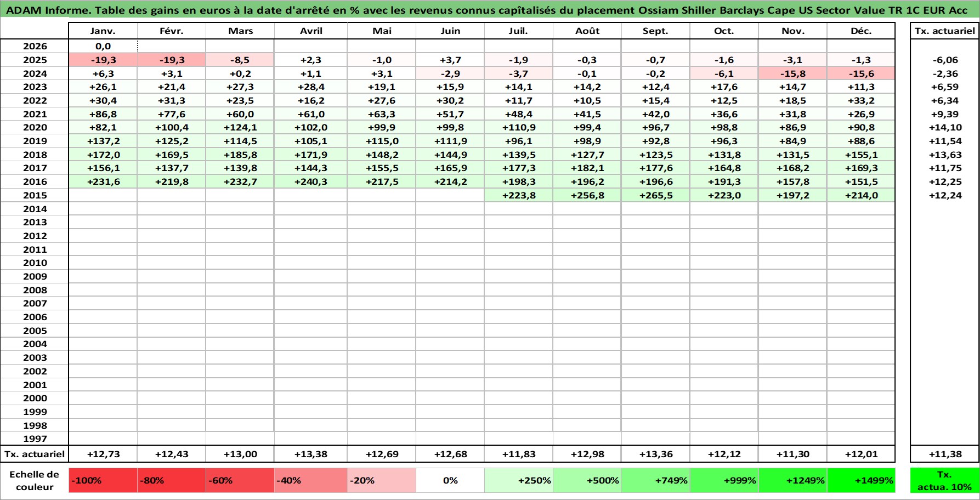
Task: Click the +14,10 actuarial rate for 2020
Action: pos(945,127)
